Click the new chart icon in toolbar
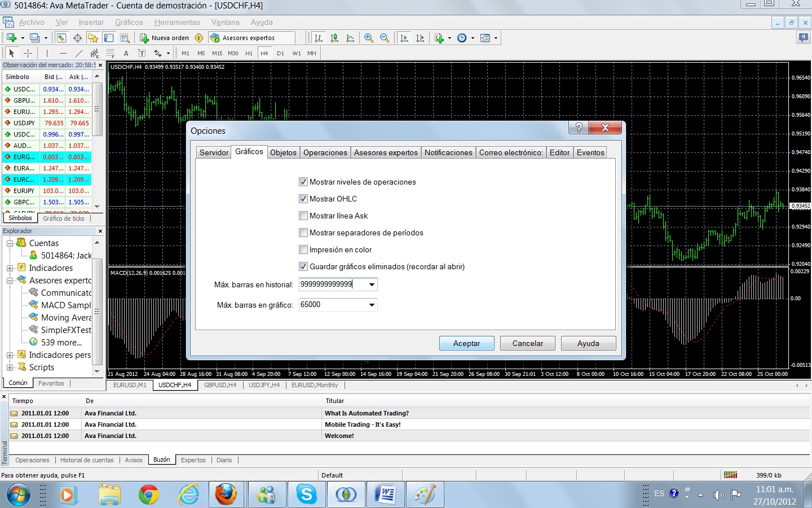The height and width of the screenshot is (508, 812). [x=11, y=38]
